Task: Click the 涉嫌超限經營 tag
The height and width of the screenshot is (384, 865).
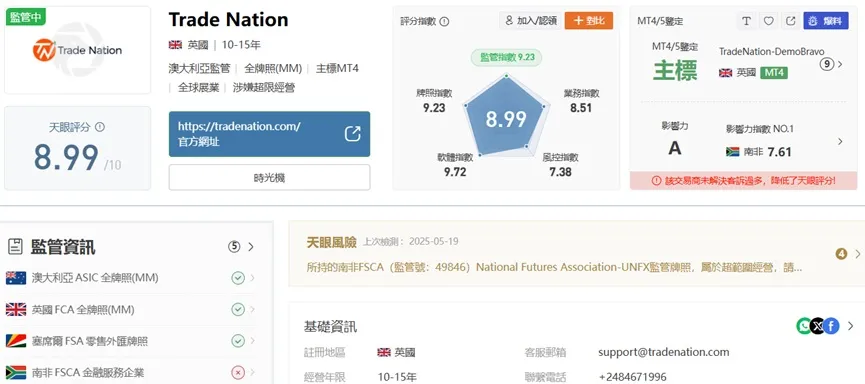Action: [264, 88]
